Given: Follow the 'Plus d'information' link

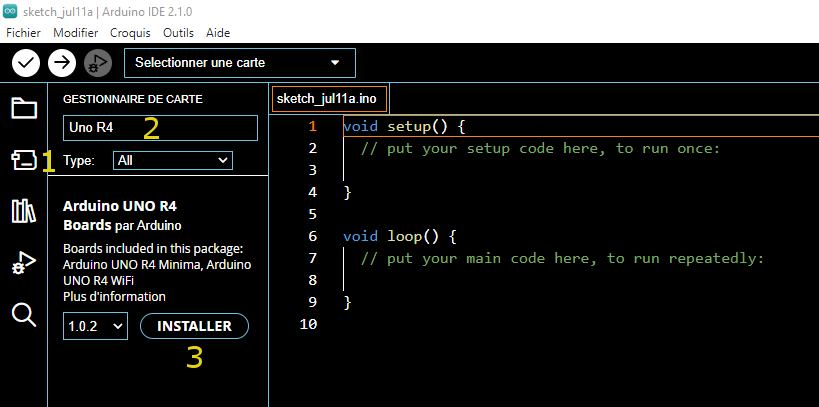Looking at the screenshot, I should click(114, 297).
